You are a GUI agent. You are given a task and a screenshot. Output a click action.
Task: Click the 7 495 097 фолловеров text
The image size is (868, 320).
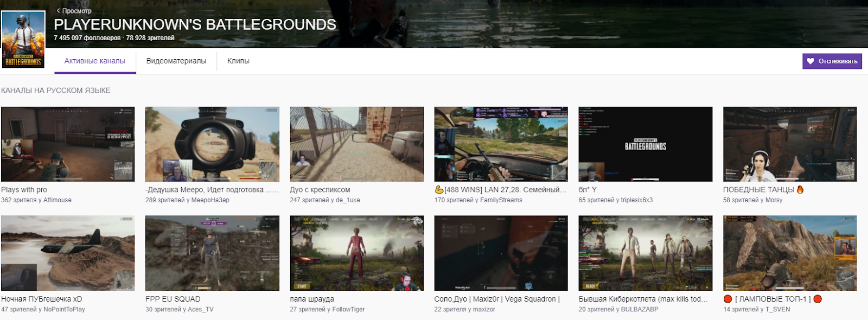87,38
